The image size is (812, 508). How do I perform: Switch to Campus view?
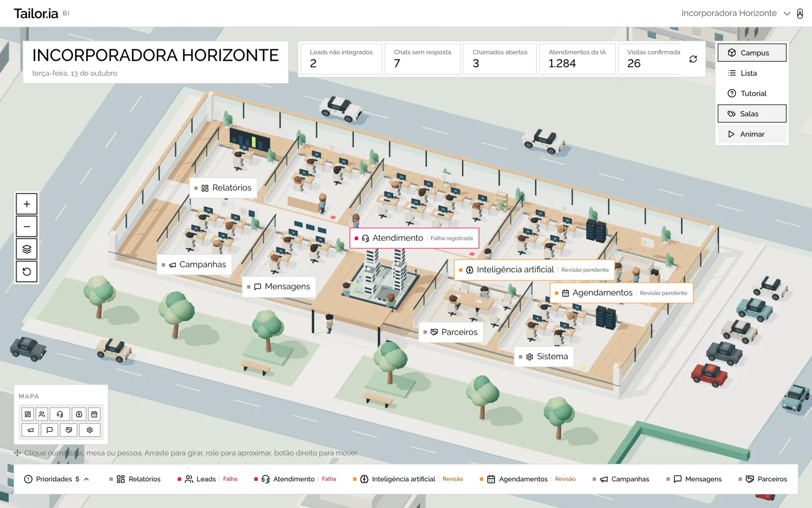[x=752, y=53]
